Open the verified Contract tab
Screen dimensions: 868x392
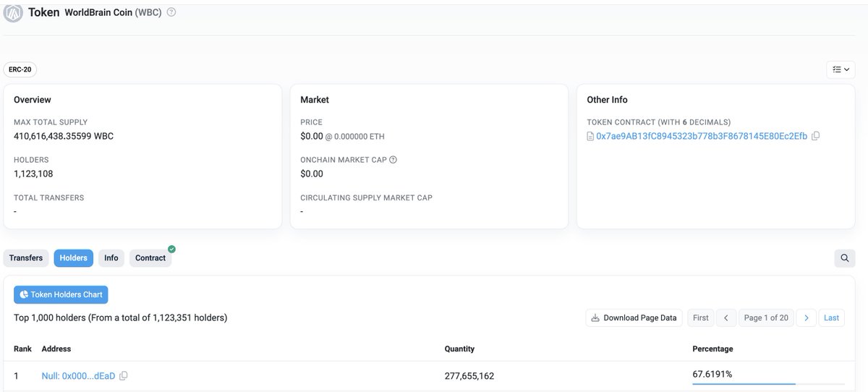click(x=150, y=258)
